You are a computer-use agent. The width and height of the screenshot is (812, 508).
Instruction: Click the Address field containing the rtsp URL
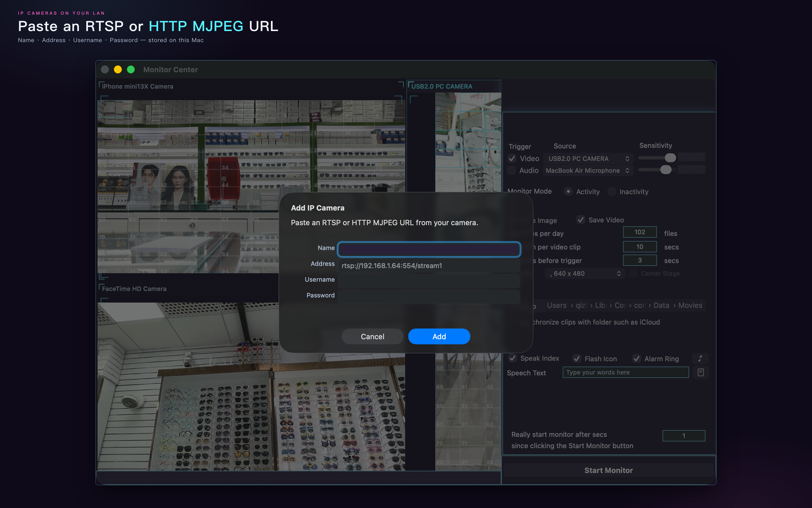pos(429,265)
